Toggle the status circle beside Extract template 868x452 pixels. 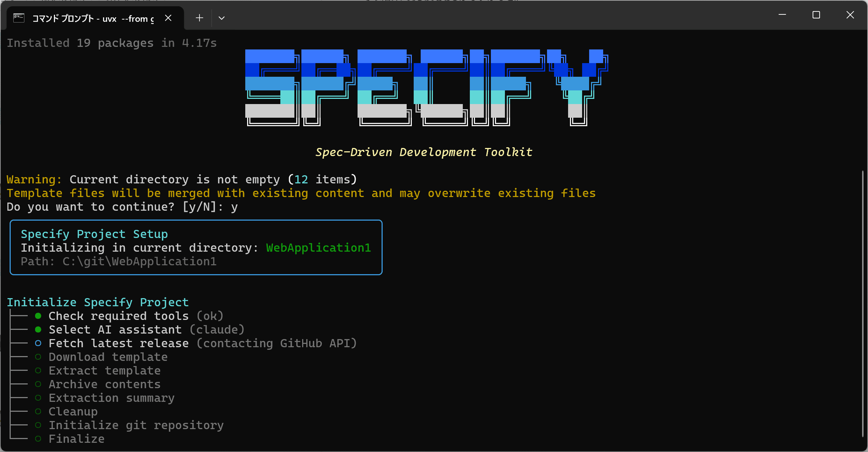pos(38,370)
